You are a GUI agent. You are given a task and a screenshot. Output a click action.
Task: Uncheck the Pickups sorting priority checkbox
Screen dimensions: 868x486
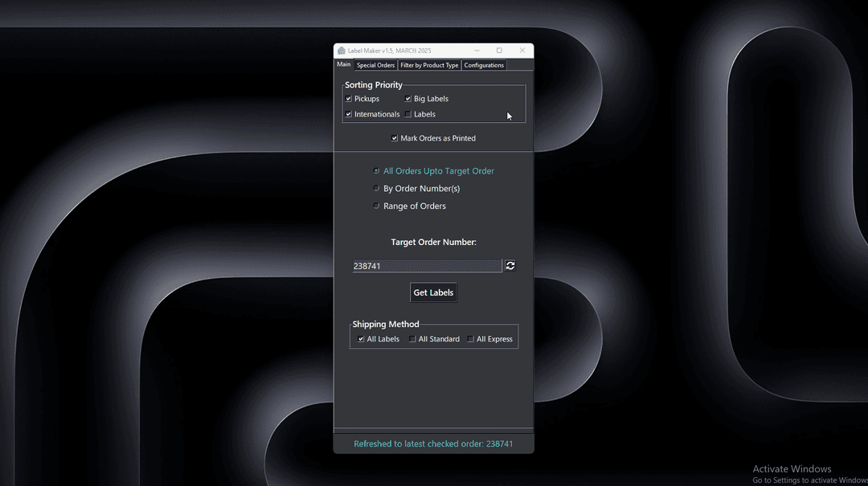pos(349,99)
